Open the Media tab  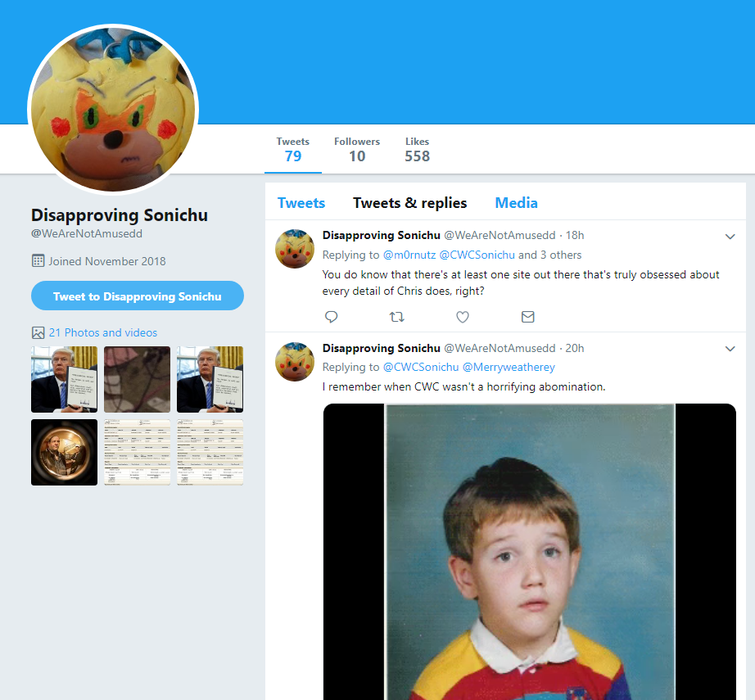(516, 203)
